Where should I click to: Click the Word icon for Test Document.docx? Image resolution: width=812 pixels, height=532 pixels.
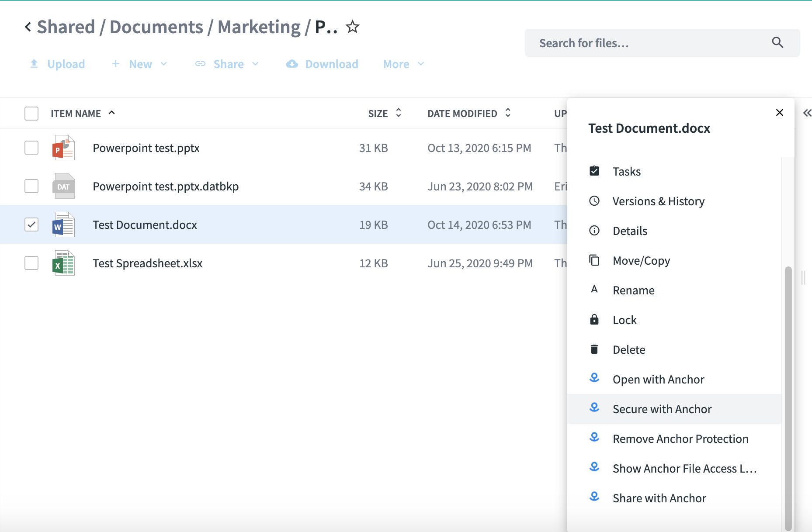tap(63, 225)
